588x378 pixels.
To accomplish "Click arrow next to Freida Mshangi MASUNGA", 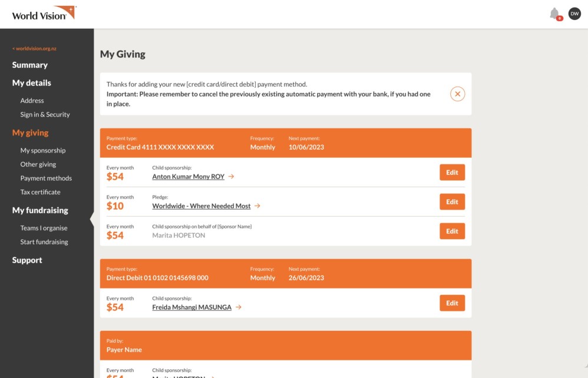I will 239,307.
